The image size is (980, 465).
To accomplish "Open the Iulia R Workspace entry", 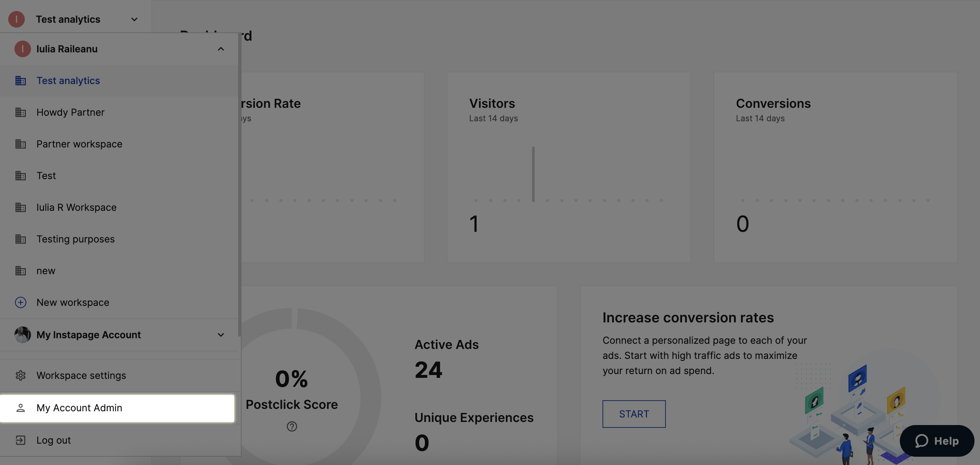I will 119,207.
